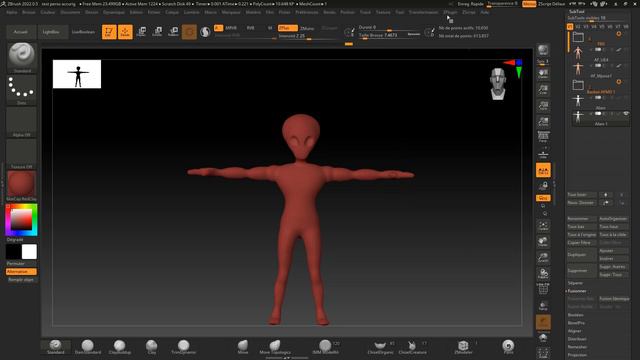Toggle Line Fill PolyFrame display

point(543,289)
